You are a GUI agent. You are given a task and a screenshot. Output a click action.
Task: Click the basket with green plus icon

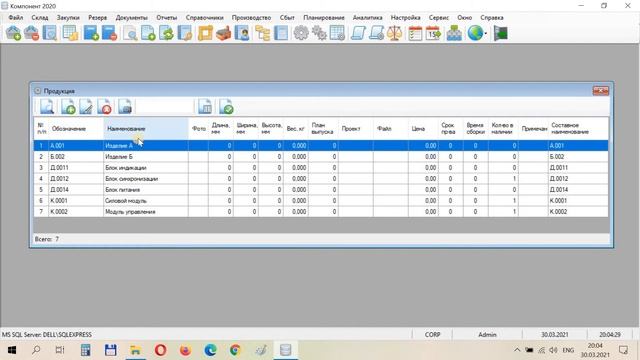pos(13,33)
